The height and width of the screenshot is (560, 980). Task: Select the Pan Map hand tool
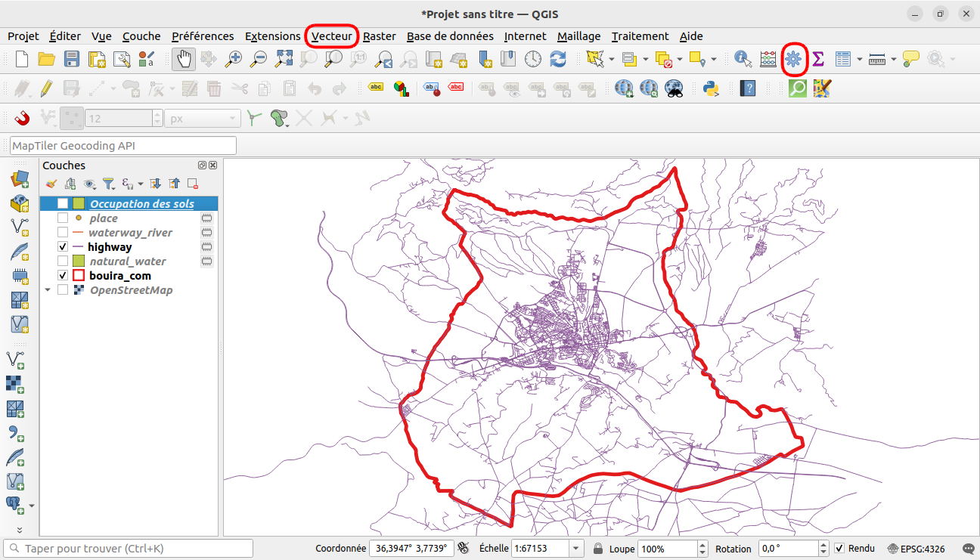(x=183, y=59)
